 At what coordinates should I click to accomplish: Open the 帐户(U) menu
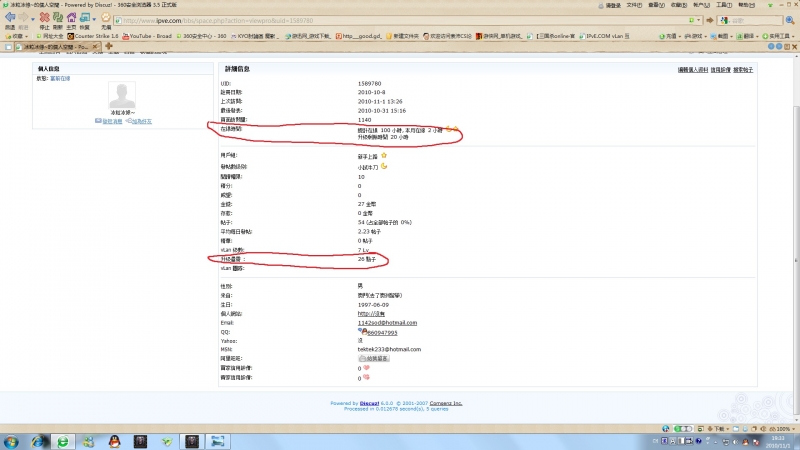[701, 5]
